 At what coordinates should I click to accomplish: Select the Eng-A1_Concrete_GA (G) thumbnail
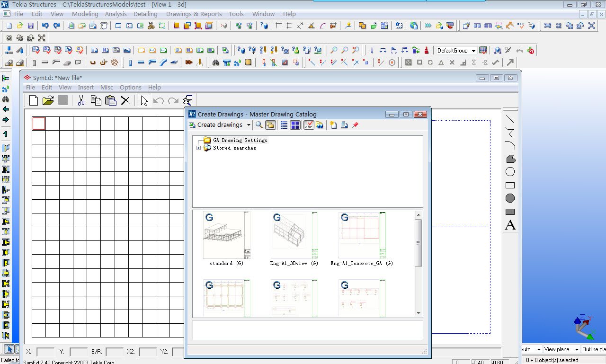pyautogui.click(x=362, y=239)
